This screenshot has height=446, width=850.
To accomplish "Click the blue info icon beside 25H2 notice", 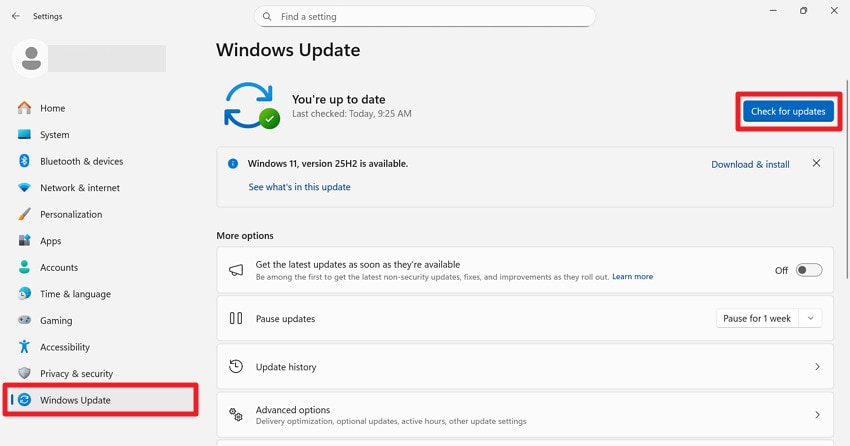I will click(x=233, y=164).
